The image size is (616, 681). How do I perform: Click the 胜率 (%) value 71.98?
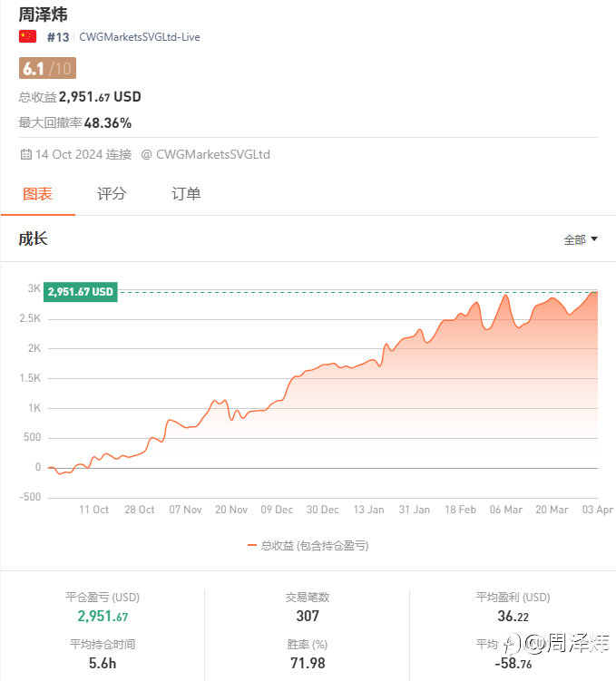[x=308, y=664]
